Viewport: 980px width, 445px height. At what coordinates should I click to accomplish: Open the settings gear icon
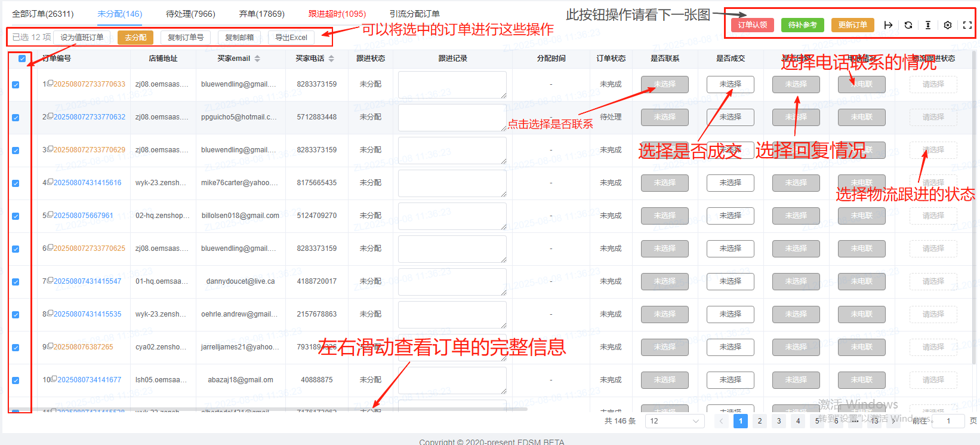[x=948, y=25]
